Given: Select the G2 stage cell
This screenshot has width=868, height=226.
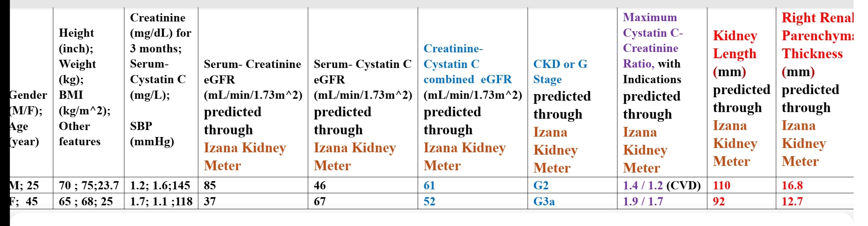Looking at the screenshot, I should click(x=541, y=185).
